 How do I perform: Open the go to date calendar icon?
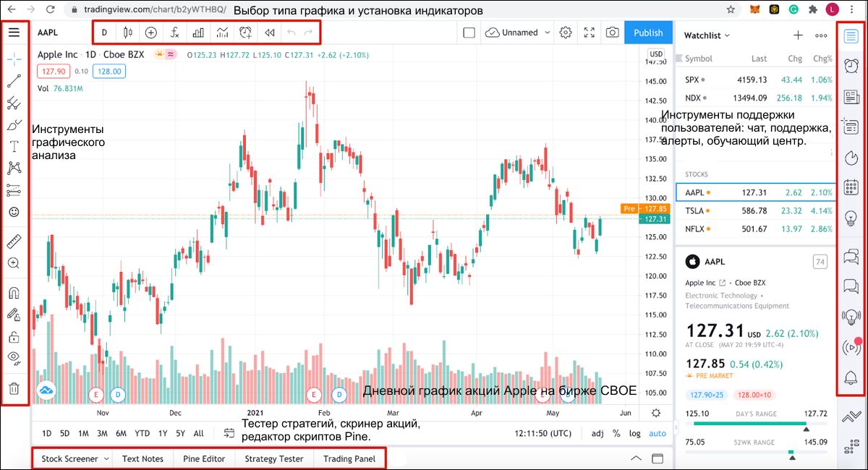tap(229, 433)
